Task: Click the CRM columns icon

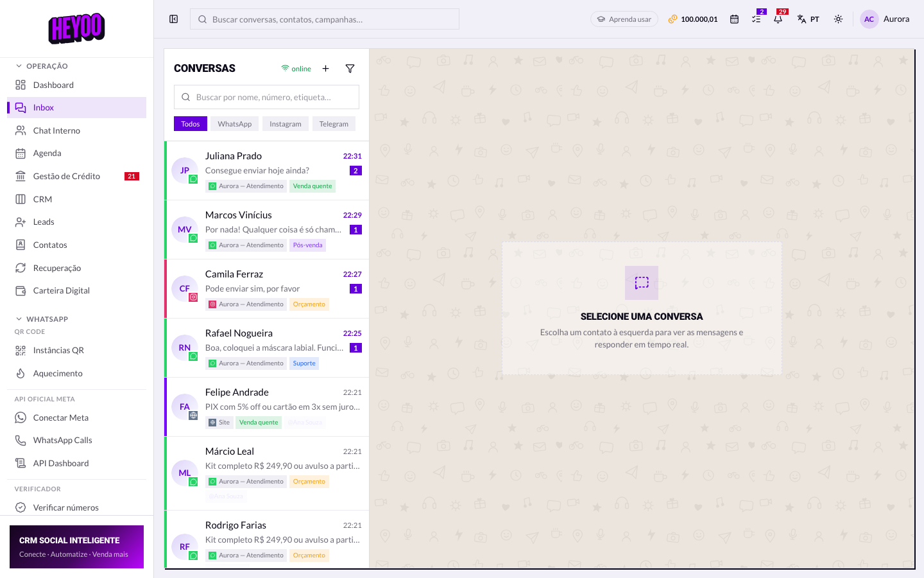Action: point(21,199)
